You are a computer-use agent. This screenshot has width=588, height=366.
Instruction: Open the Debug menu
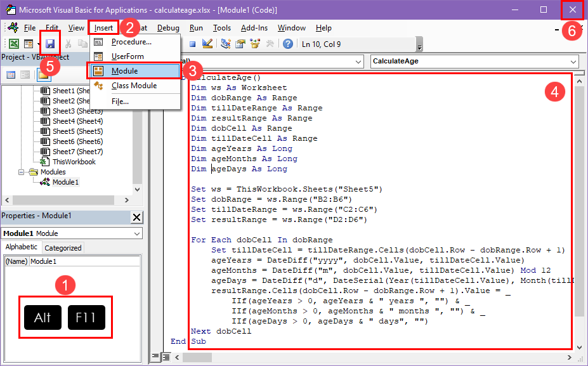point(168,28)
